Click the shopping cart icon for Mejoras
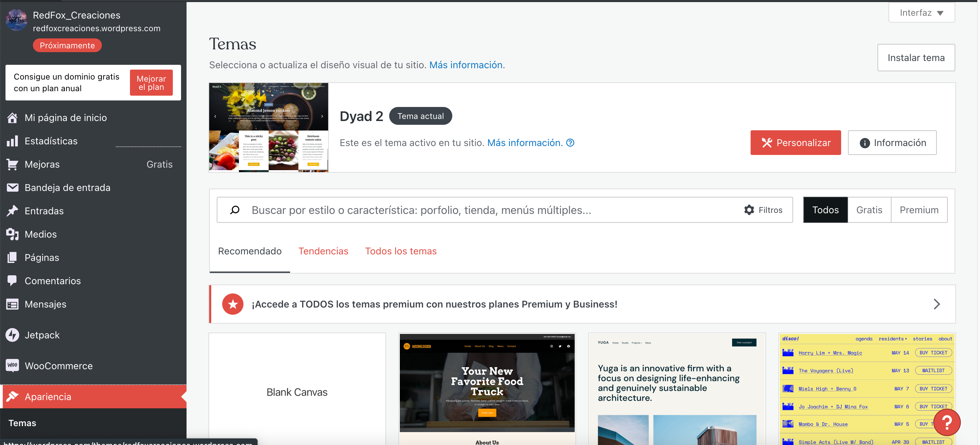 point(12,164)
